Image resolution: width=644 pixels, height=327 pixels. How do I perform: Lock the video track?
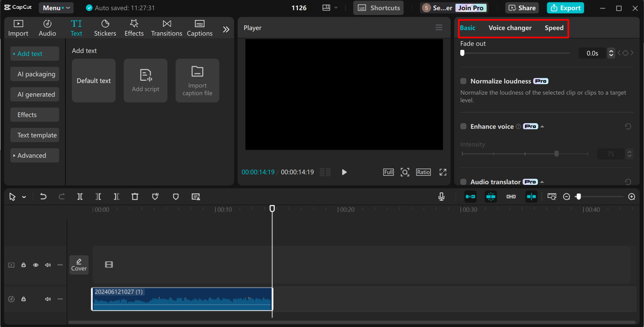click(x=24, y=265)
